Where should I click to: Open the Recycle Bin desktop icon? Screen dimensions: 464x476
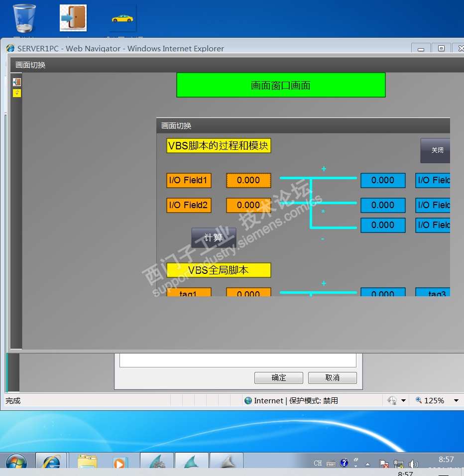(x=24, y=18)
